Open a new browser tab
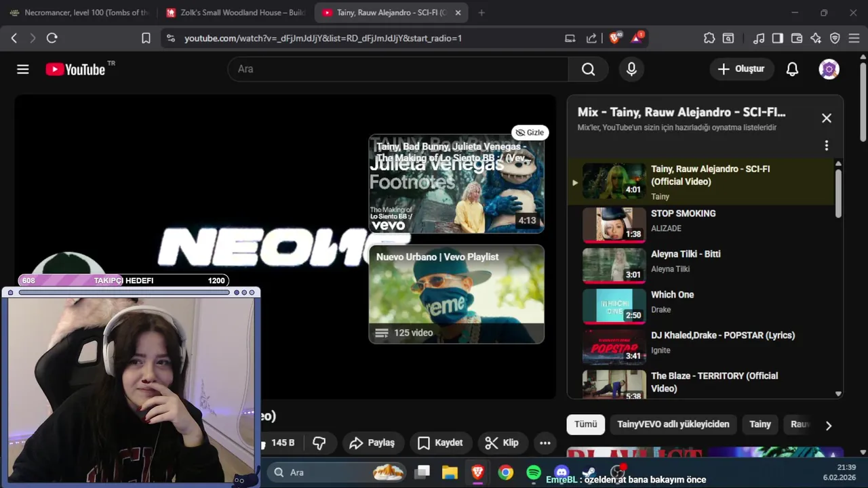 (481, 13)
